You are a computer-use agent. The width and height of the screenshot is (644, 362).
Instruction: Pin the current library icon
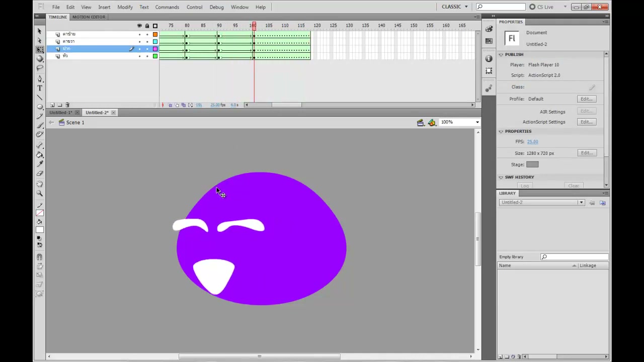pos(592,203)
